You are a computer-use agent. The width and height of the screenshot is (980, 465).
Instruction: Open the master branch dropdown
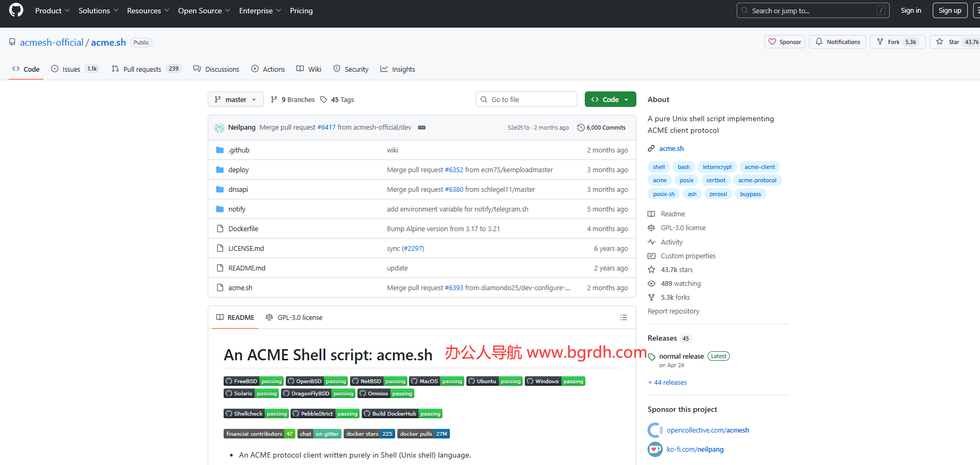[x=235, y=99]
